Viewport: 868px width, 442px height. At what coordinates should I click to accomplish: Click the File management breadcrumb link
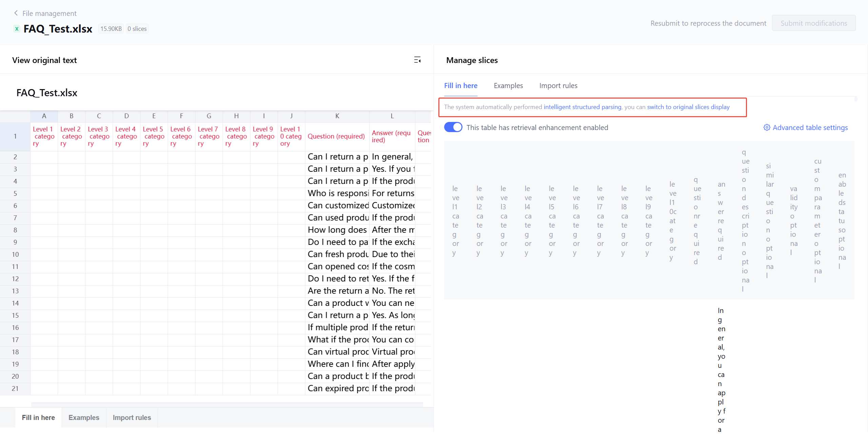50,14
